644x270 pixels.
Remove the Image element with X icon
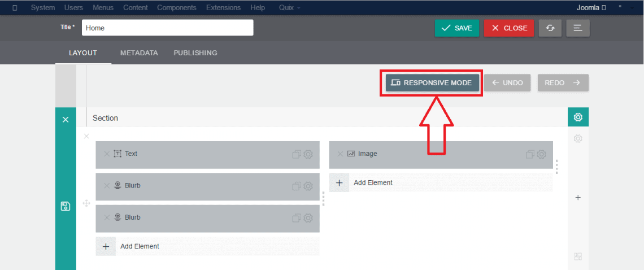pos(340,154)
